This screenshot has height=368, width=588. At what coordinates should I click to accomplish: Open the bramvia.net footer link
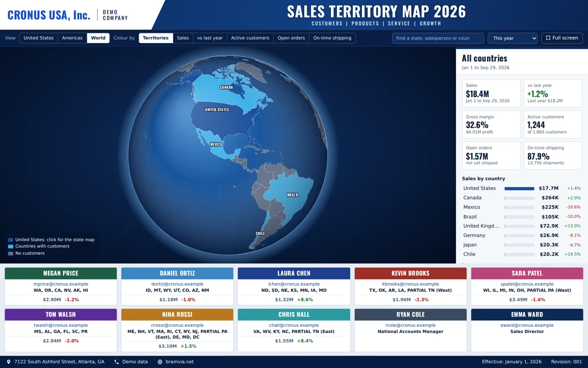point(180,362)
